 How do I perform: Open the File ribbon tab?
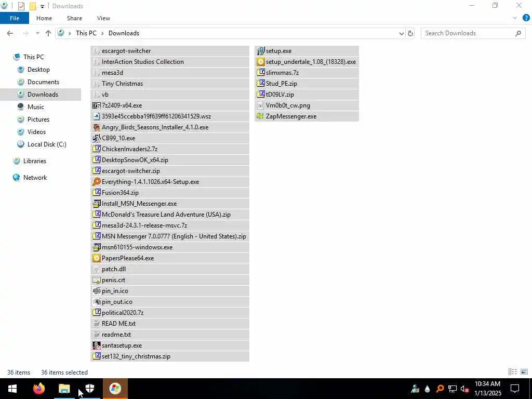(x=15, y=18)
